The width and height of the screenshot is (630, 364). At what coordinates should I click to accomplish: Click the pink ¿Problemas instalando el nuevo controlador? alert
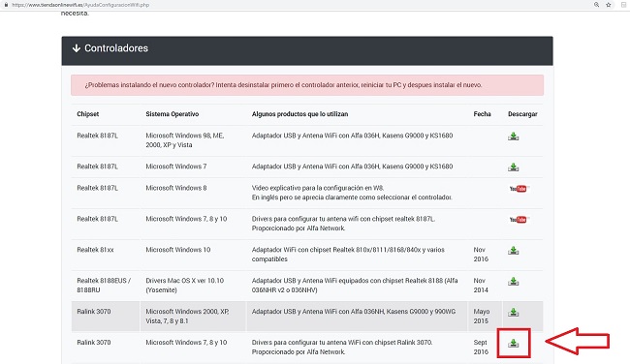click(x=307, y=85)
